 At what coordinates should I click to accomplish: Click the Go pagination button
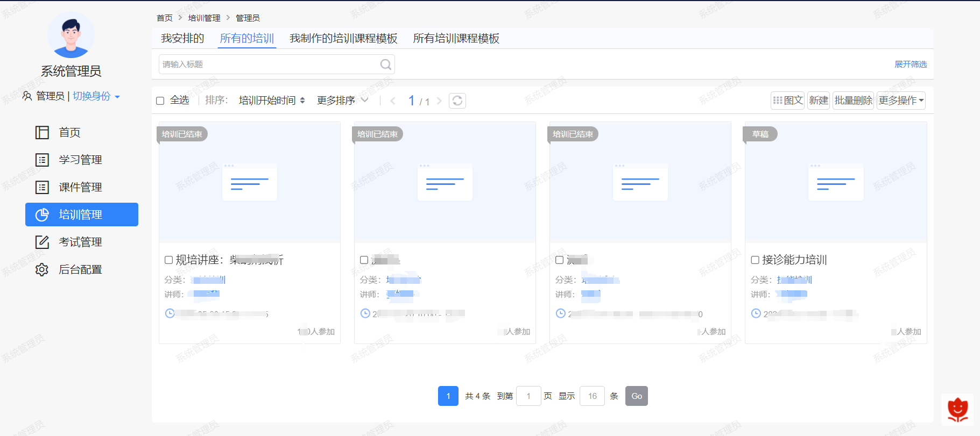pyautogui.click(x=637, y=396)
